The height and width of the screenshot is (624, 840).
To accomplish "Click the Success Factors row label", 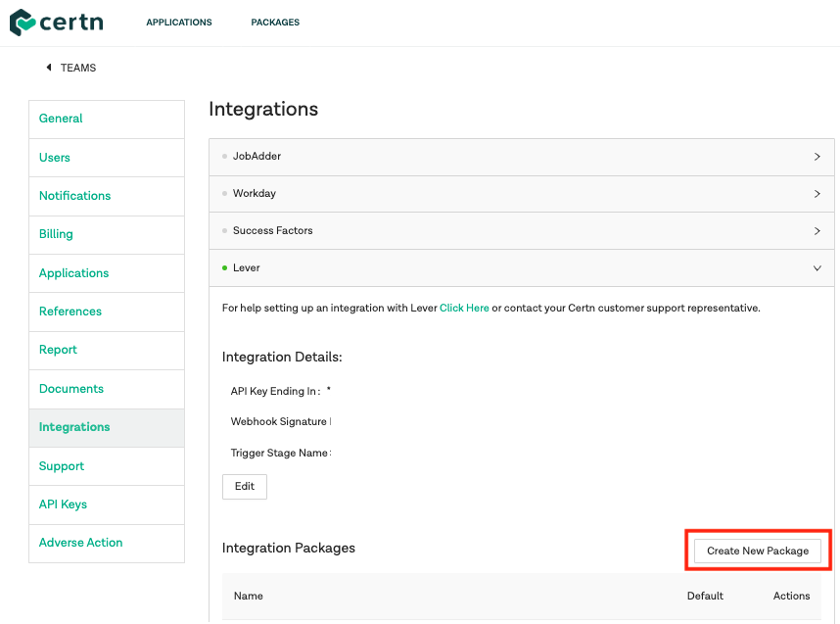I will [272, 230].
